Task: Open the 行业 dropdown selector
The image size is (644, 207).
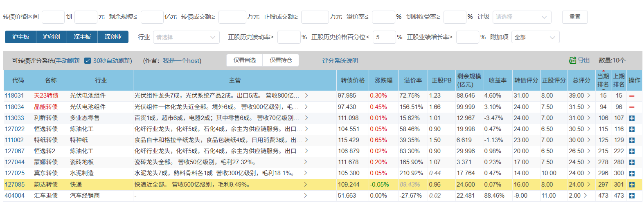Action: (x=186, y=37)
